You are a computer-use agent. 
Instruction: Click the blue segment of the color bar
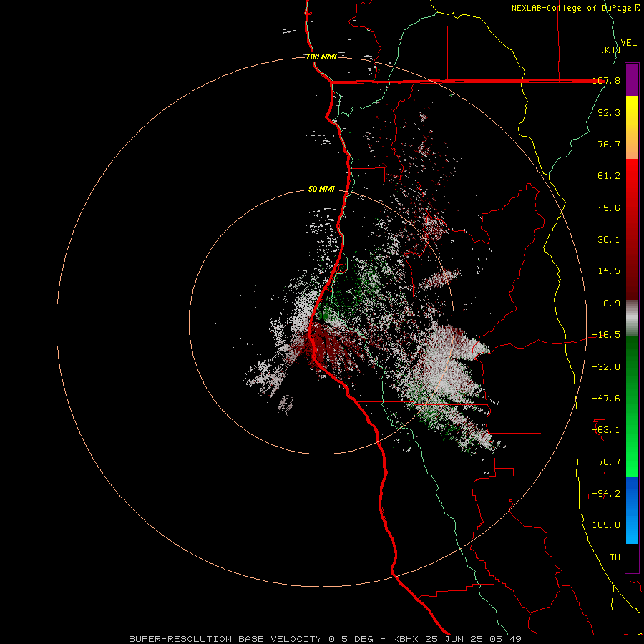632,510
